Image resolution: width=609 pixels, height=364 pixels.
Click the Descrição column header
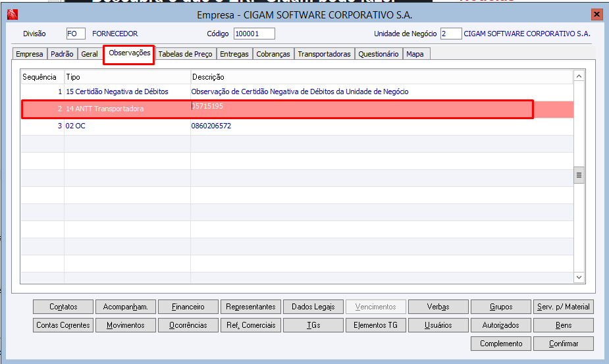tap(382, 77)
